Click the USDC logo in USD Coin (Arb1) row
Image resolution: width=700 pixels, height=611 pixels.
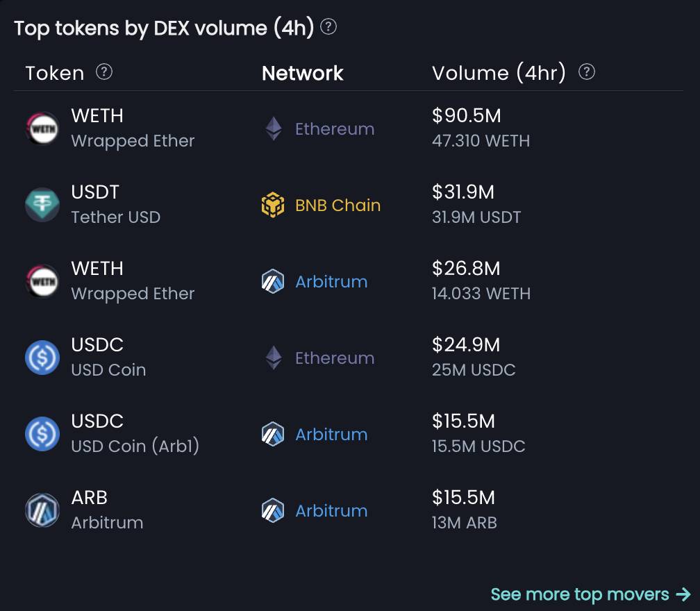coord(42,434)
